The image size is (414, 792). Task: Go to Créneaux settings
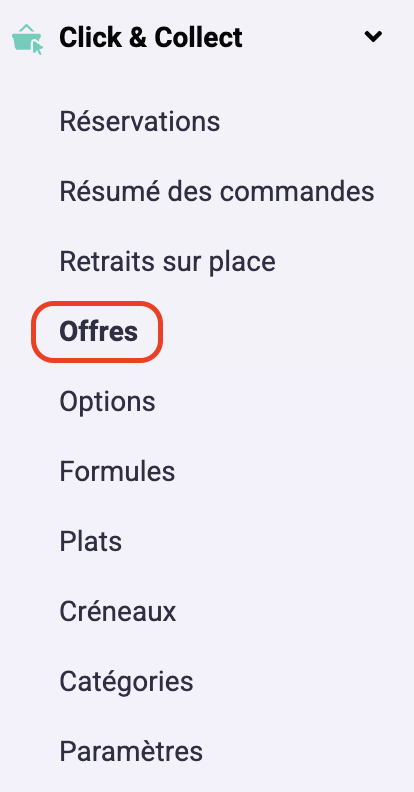118,611
